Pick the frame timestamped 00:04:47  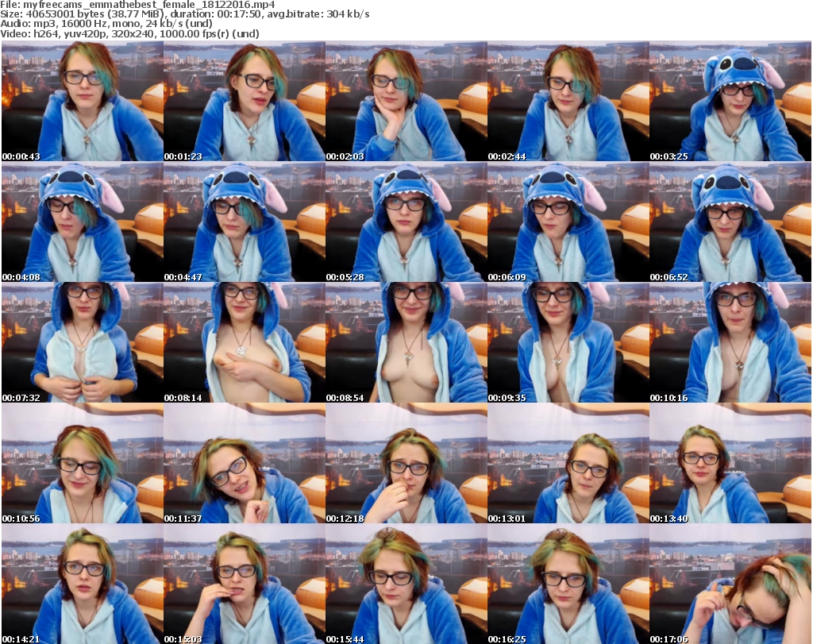pos(245,222)
